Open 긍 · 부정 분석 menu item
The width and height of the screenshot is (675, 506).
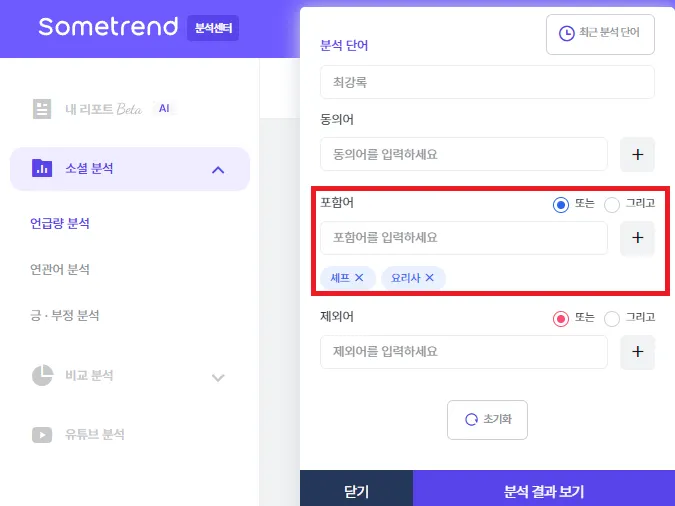click(x=65, y=316)
